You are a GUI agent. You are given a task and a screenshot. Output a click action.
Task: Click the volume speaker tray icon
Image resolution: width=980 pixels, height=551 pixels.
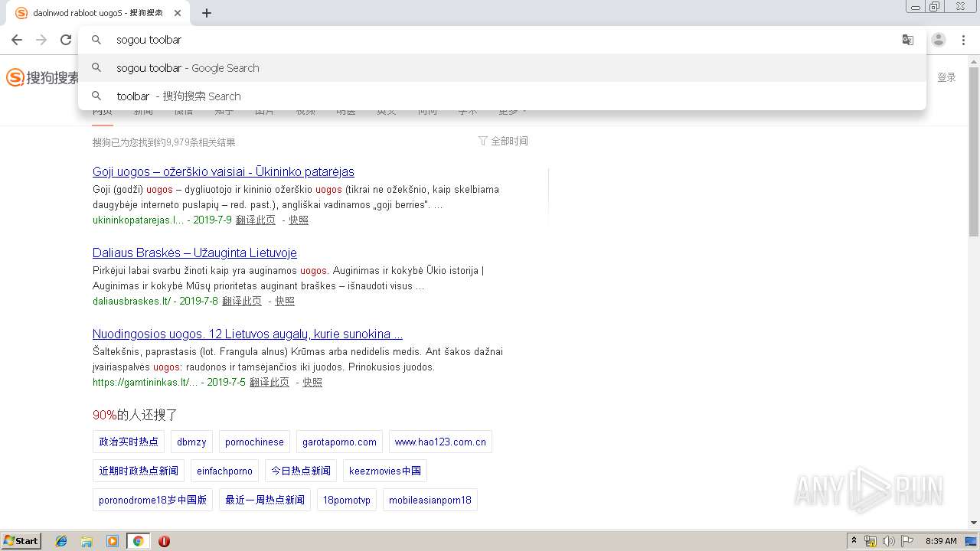(889, 541)
